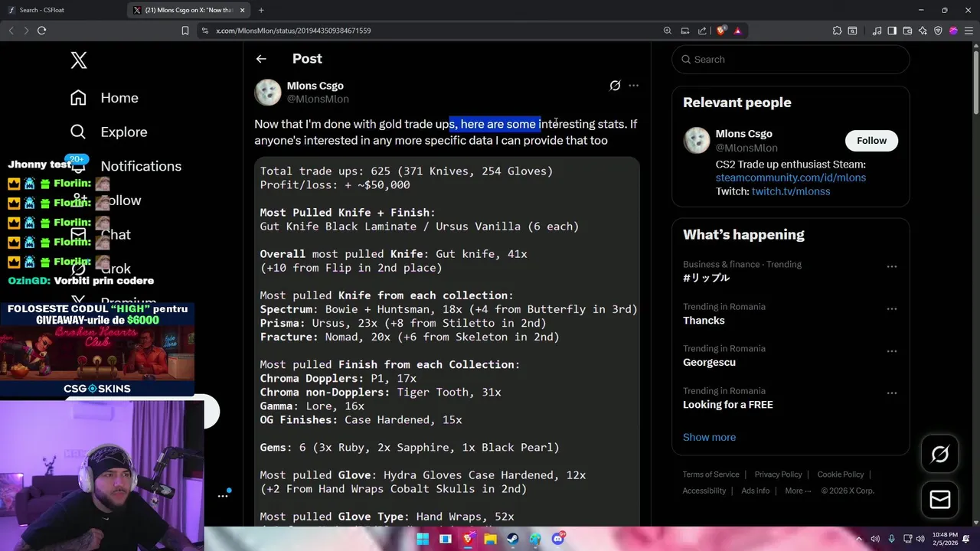Viewport: 980px width, 551px height.
Task: Follow Mlons Csgo in Relevant people
Action: click(871, 141)
